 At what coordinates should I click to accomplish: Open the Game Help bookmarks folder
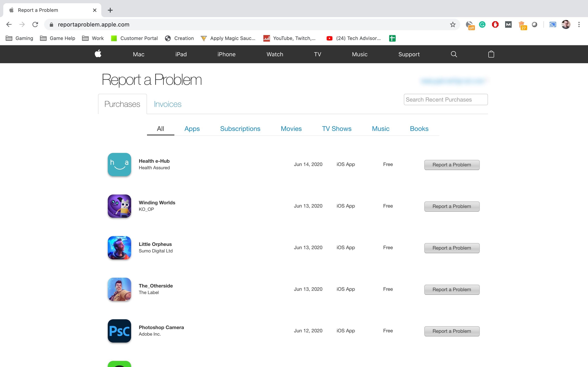[x=58, y=38]
